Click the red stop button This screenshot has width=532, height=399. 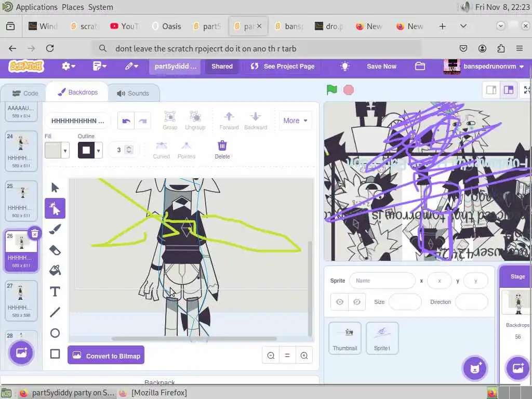(x=349, y=90)
